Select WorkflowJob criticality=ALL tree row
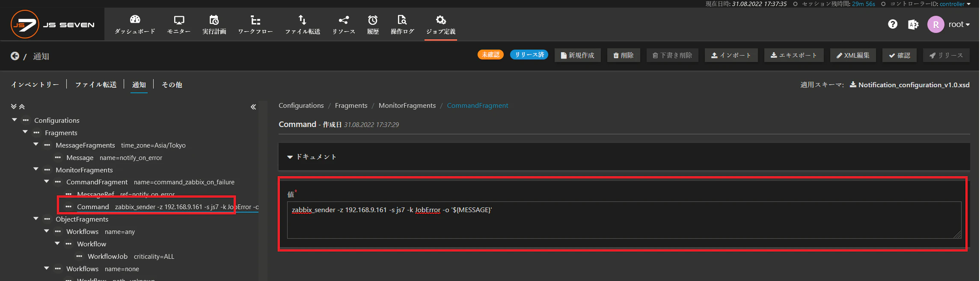The width and height of the screenshot is (980, 281). (131, 256)
